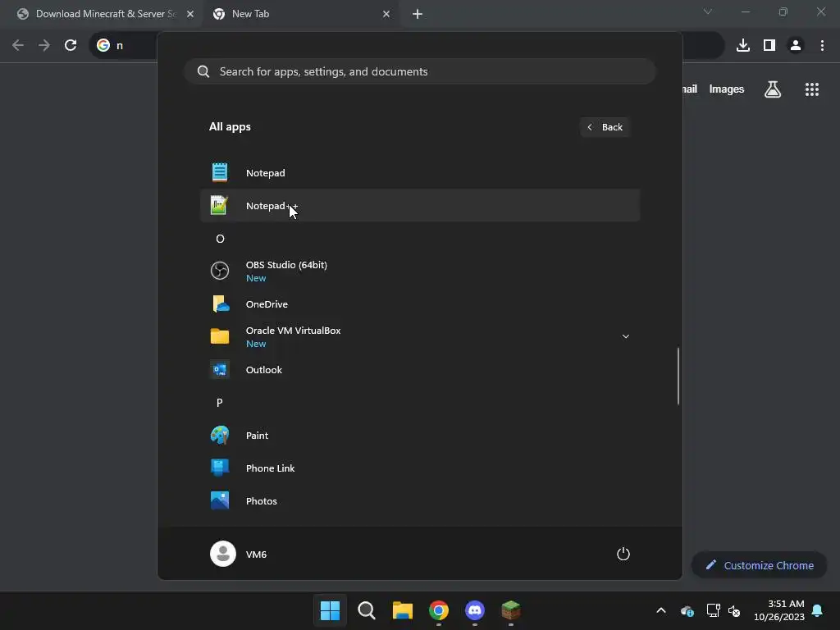Open Chrome tab search dropdown arrow

tap(708, 11)
